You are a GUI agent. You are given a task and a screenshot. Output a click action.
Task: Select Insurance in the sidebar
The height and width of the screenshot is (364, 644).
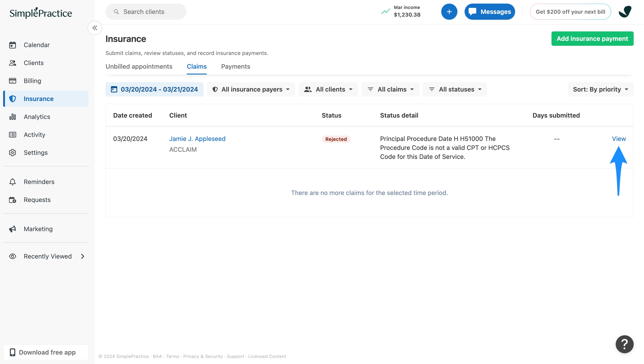click(46, 99)
